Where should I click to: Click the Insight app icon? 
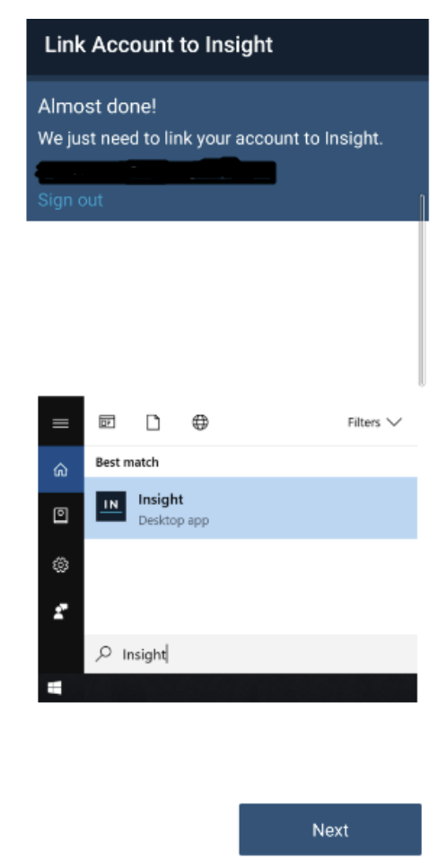(110, 506)
